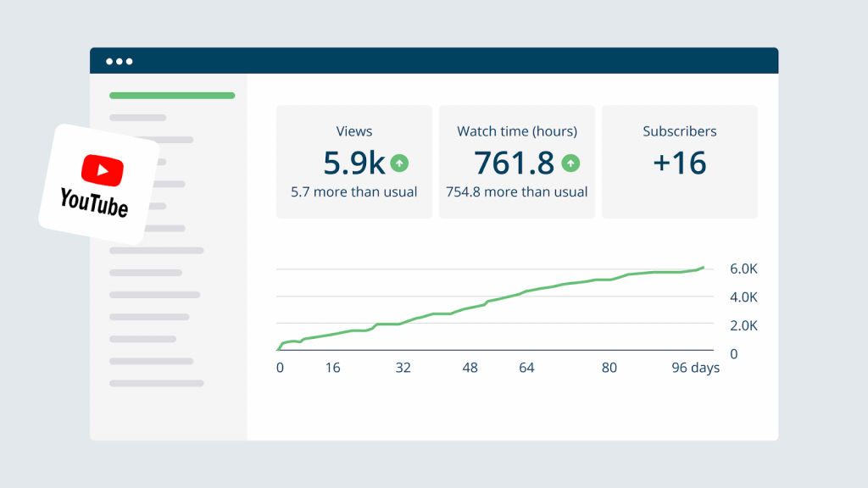Click the green progress bar in the sidebar
The image size is (868, 488).
click(x=171, y=96)
